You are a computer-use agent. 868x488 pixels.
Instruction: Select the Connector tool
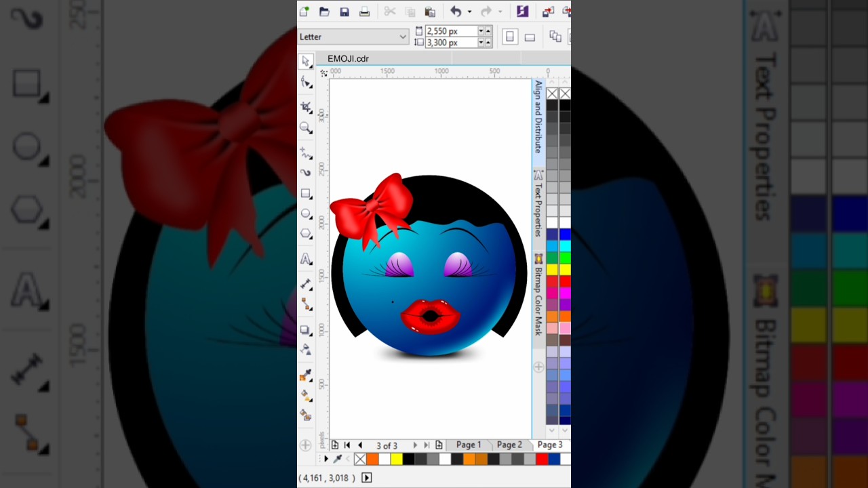(306, 304)
